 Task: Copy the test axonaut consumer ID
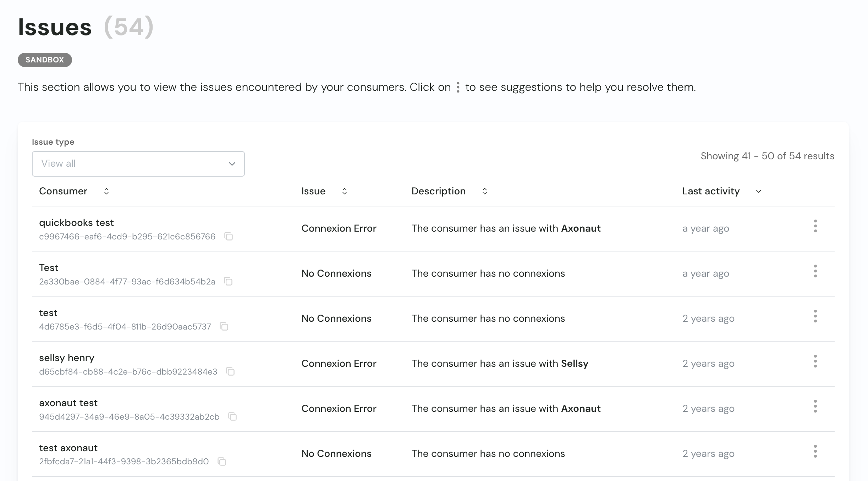(x=222, y=461)
